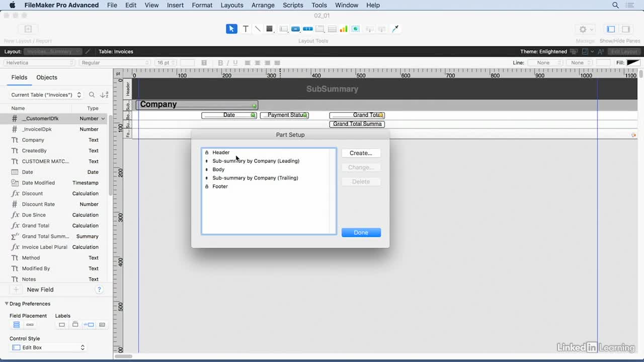Screen dimensions: 644x362
Task: Switch to the Fields tab
Action: click(x=19, y=77)
